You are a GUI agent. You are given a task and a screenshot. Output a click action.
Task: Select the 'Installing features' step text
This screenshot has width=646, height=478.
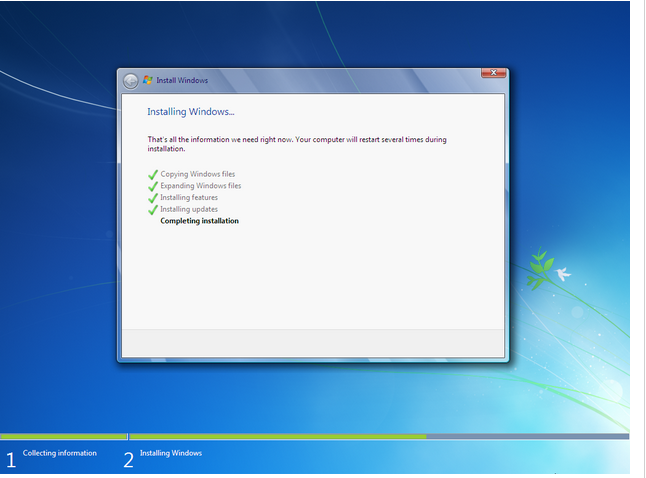189,197
